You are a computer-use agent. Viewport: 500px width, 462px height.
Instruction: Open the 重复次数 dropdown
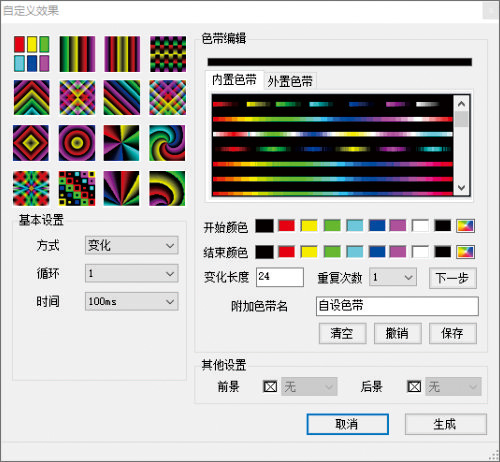(393, 277)
